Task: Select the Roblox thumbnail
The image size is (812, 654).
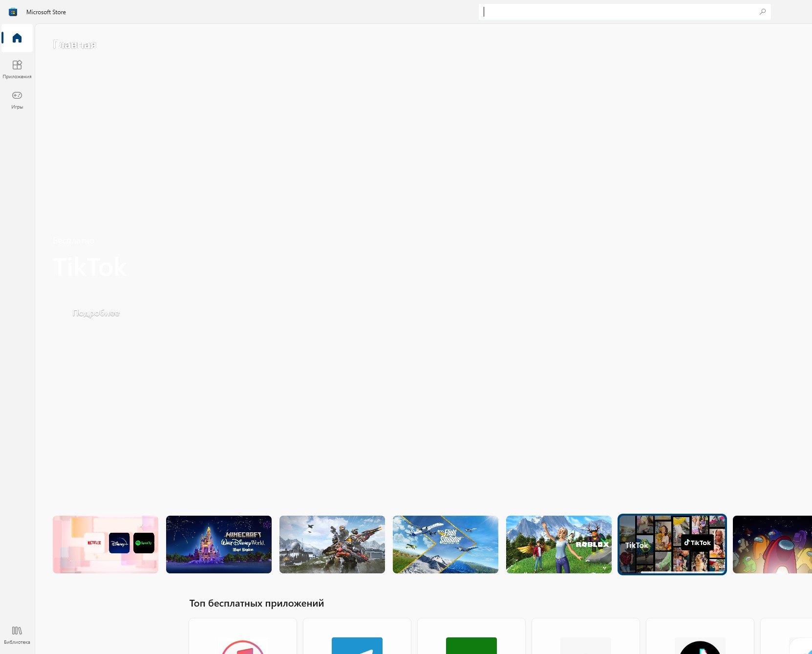Action: [559, 545]
